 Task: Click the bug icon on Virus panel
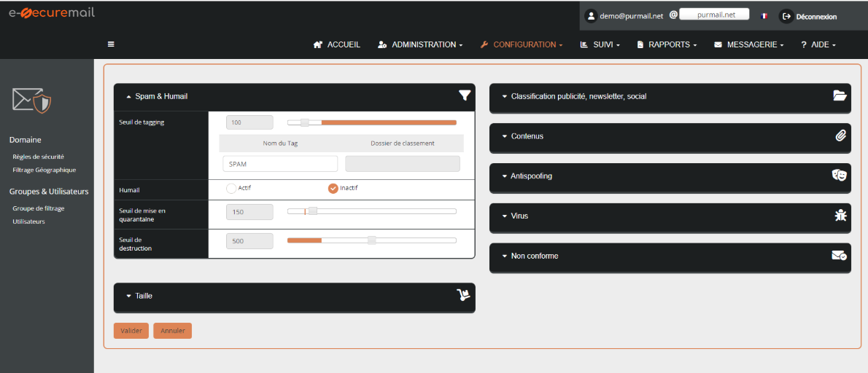tap(840, 215)
